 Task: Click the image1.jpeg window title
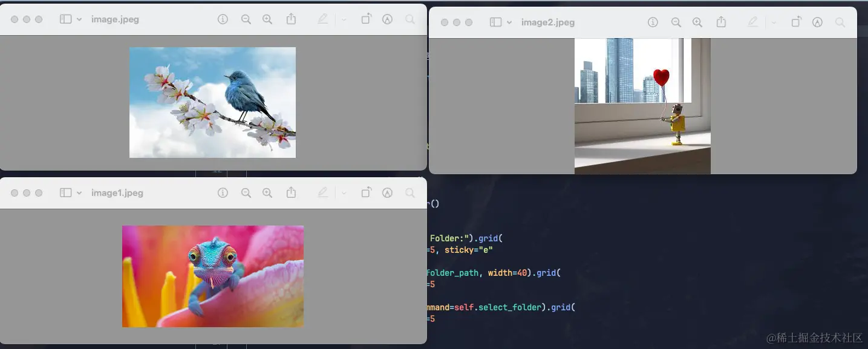pyautogui.click(x=117, y=193)
